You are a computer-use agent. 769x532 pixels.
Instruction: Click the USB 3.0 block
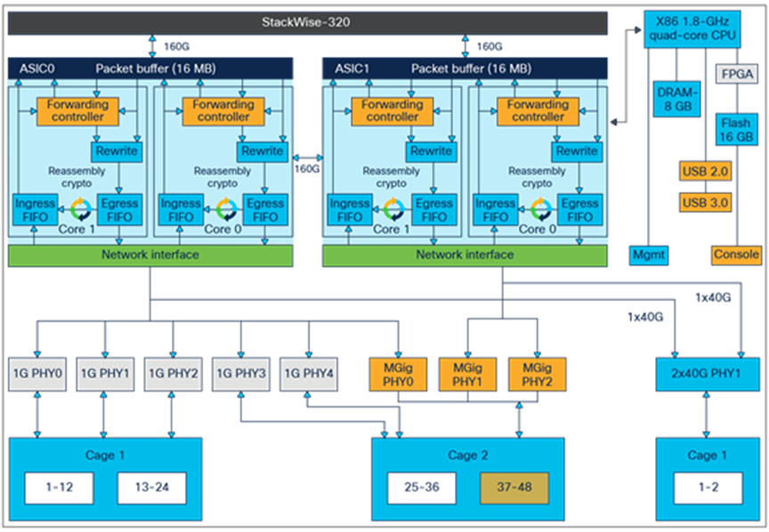(x=705, y=203)
